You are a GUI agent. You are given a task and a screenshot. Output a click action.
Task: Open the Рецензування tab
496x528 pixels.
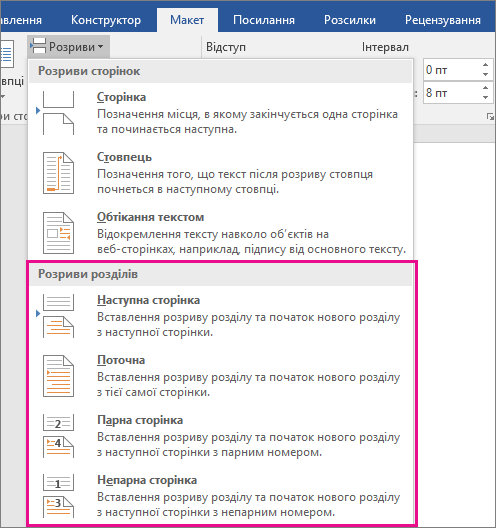tap(442, 20)
